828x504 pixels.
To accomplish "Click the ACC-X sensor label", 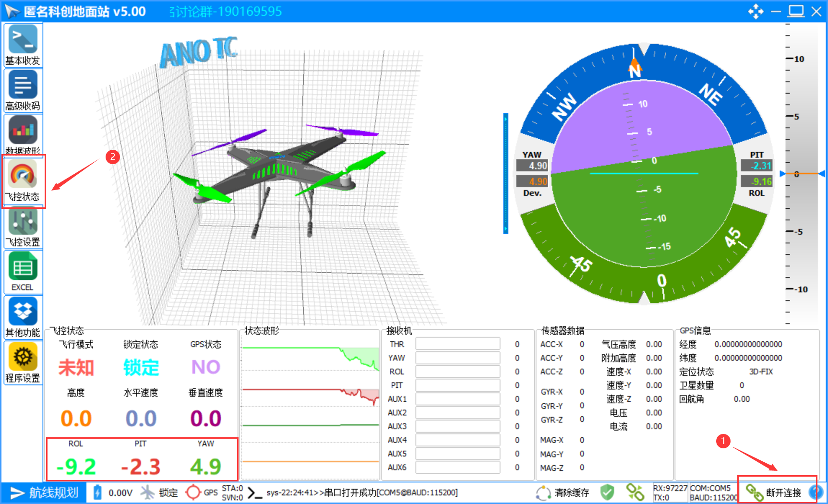I will point(552,344).
